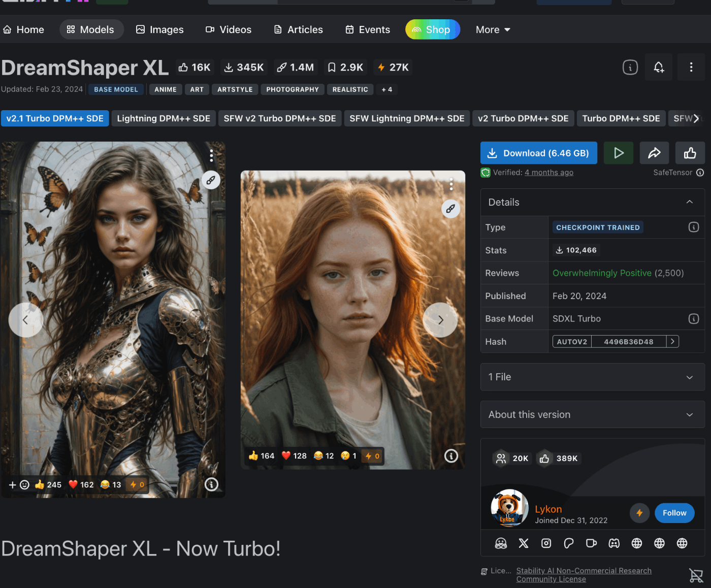
Task: Open the Stability AI Non-Commercial license link
Action: [584, 575]
